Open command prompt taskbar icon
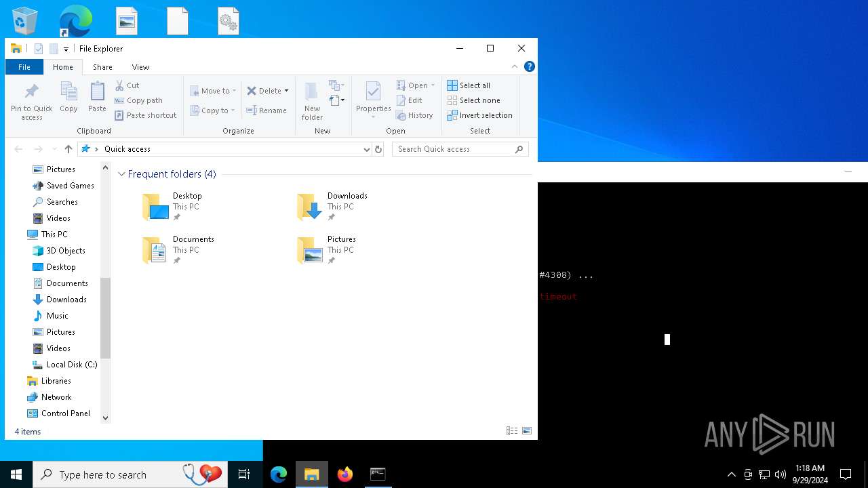Image resolution: width=868 pixels, height=488 pixels. click(378, 474)
